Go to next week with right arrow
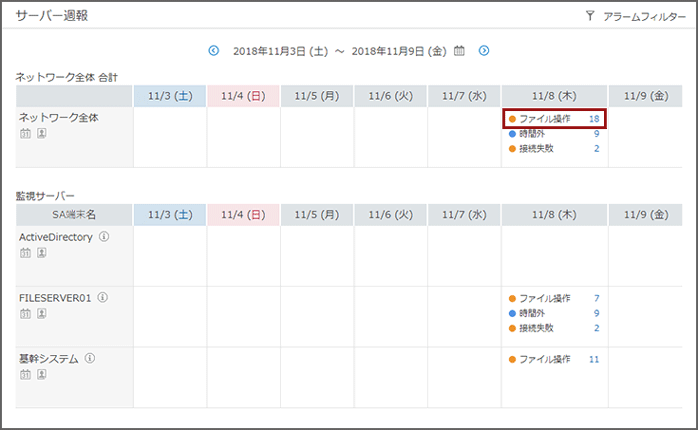Image resolution: width=698 pixels, height=430 pixels. (484, 50)
